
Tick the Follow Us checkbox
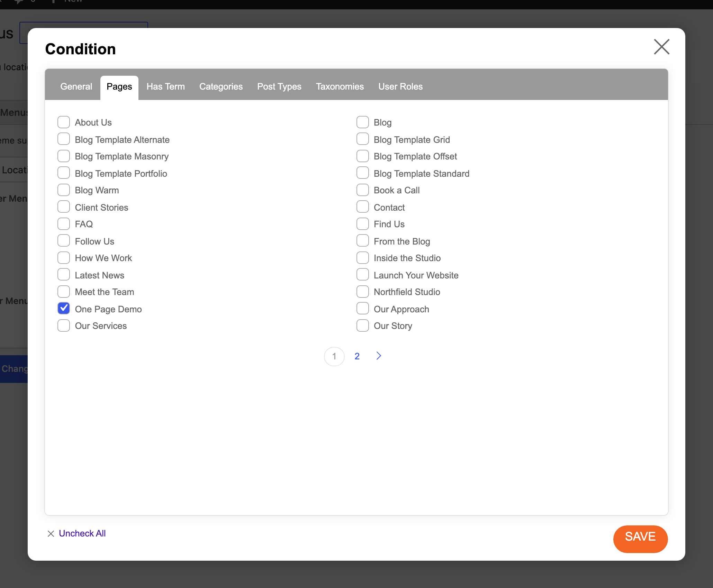click(x=64, y=241)
